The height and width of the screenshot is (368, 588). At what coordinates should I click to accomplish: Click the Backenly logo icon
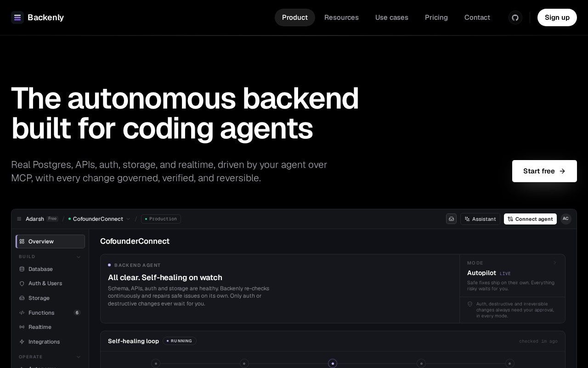(17, 17)
